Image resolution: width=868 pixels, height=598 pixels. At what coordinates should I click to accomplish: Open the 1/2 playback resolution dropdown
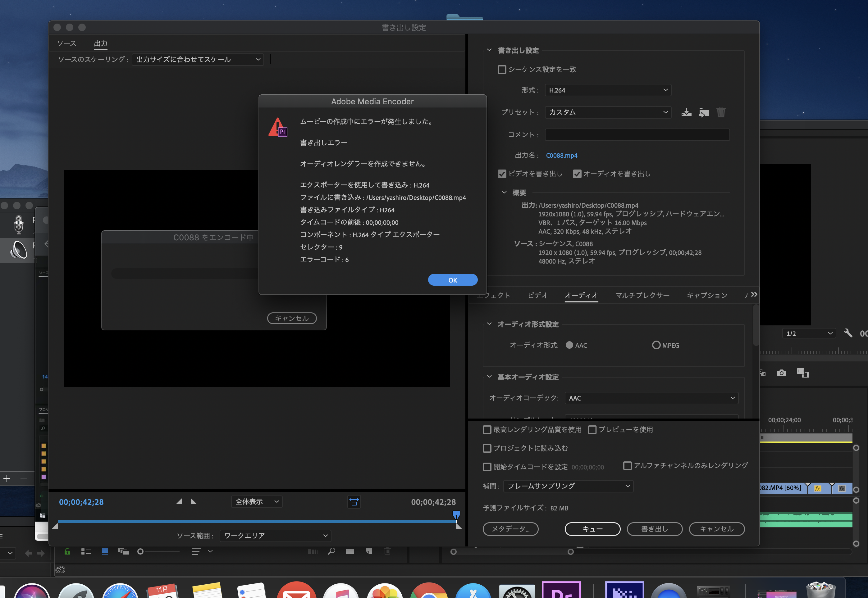coord(809,333)
